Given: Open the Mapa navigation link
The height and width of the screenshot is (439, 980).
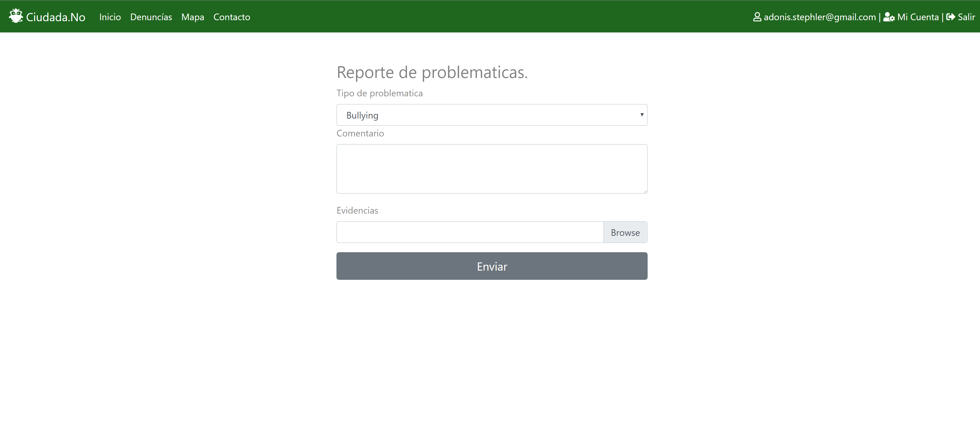Looking at the screenshot, I should (x=192, y=17).
